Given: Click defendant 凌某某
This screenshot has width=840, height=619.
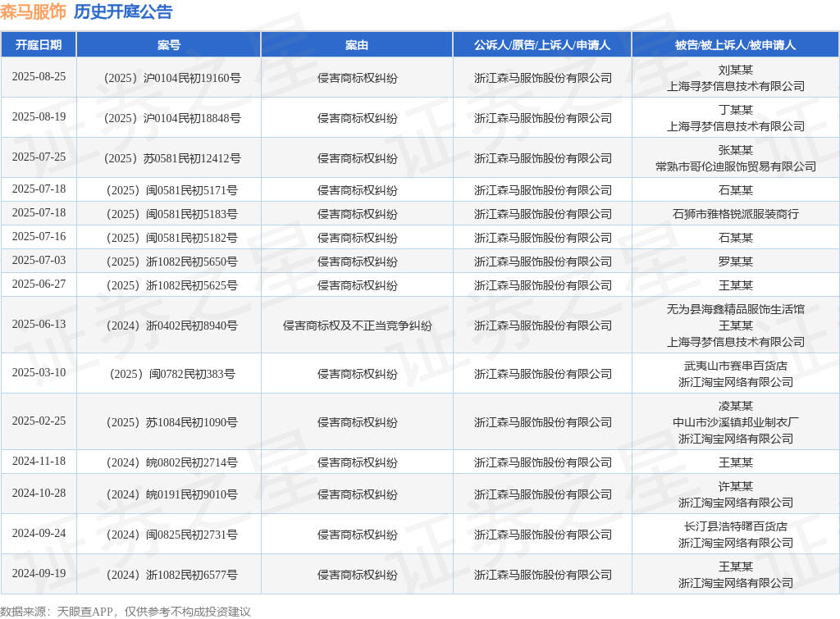Looking at the screenshot, I should tap(736, 406).
